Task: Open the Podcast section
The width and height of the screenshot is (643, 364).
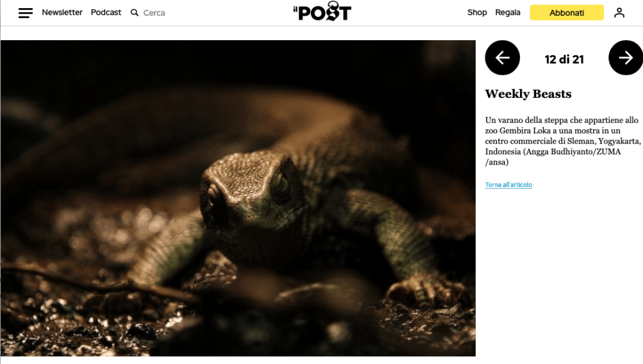Action: pyautogui.click(x=106, y=13)
